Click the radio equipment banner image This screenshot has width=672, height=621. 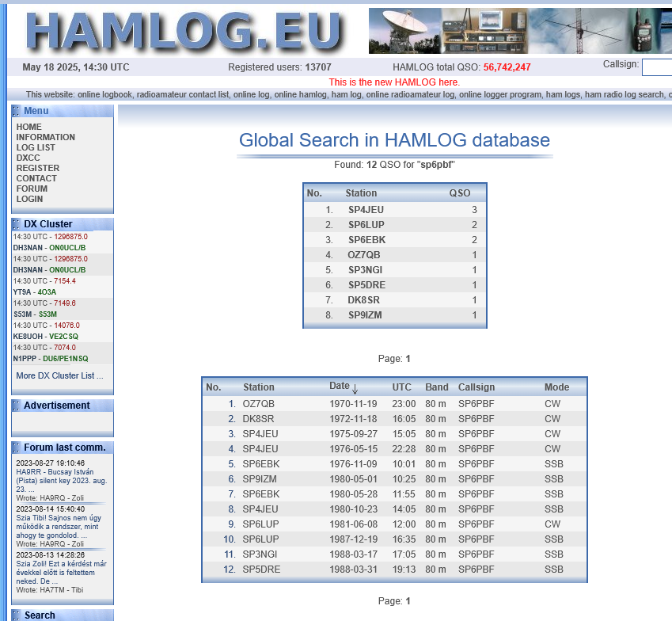pos(519,31)
